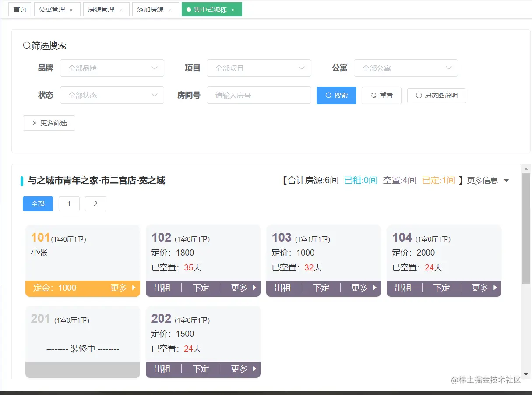This screenshot has height=395, width=532.
Task: Click the room list scrollbar down arrow
Action: point(526,374)
